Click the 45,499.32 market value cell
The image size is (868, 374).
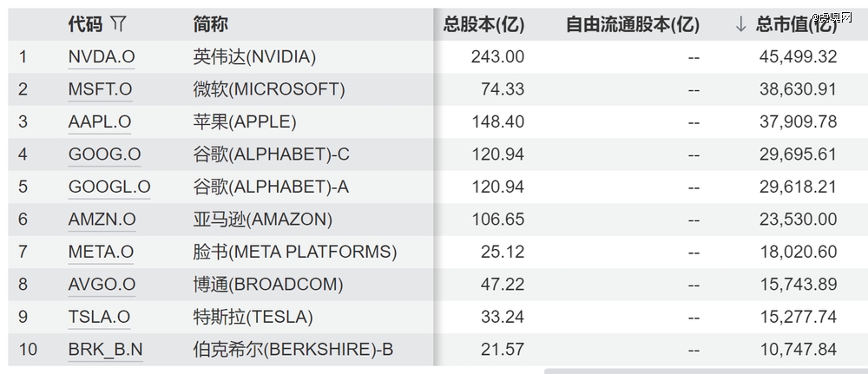(798, 56)
